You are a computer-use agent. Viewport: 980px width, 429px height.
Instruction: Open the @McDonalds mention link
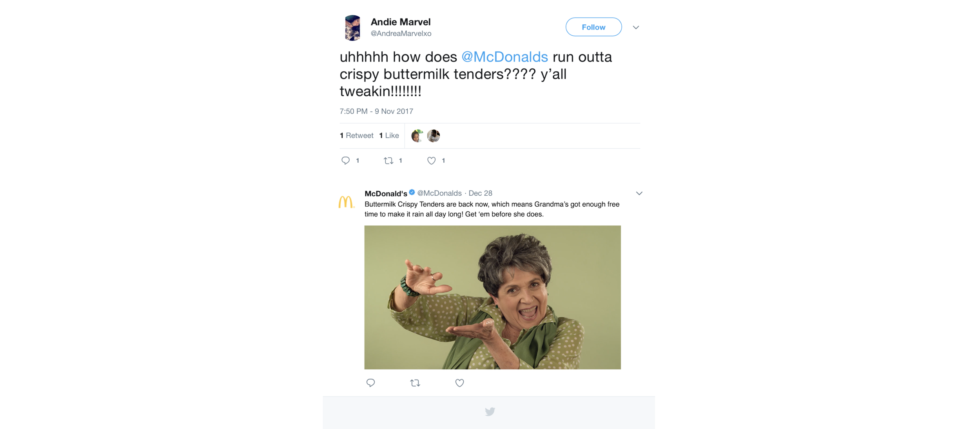coord(505,57)
